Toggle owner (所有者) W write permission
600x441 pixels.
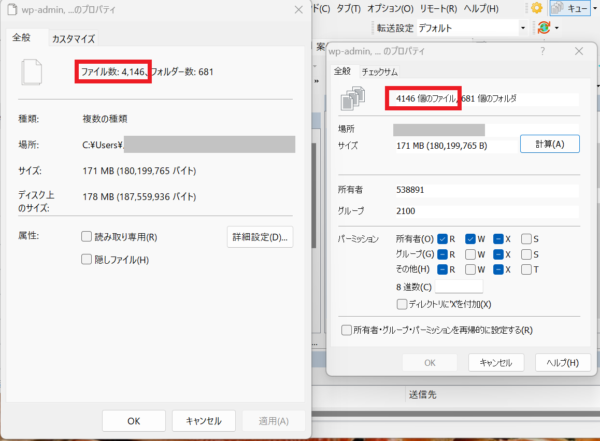click(x=470, y=238)
